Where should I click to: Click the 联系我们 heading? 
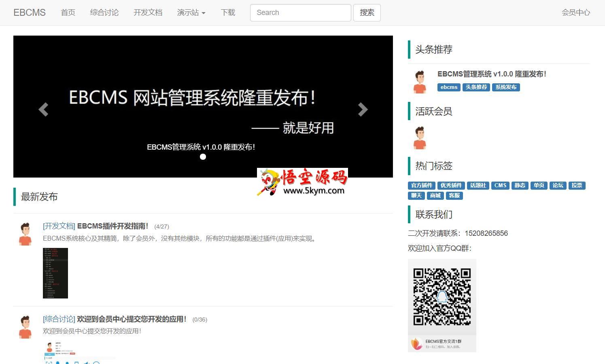pos(434,215)
